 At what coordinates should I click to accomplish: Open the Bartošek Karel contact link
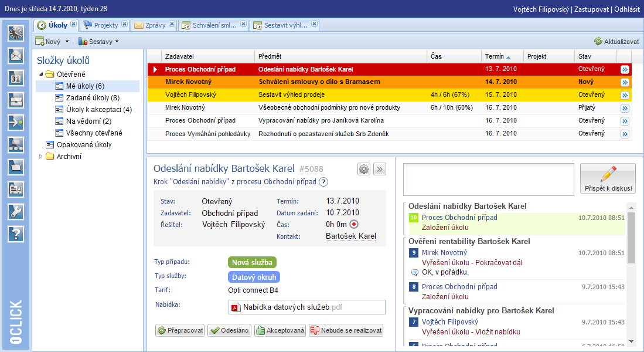pyautogui.click(x=351, y=236)
